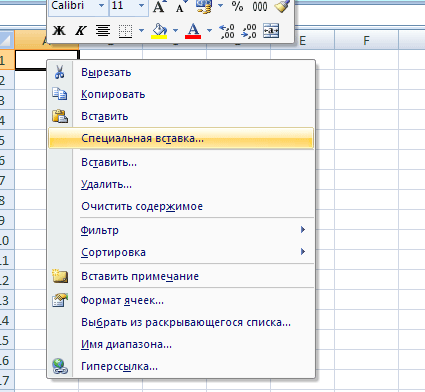Apply borders using the border icon
This screenshot has width=425, height=392.
pyautogui.click(x=126, y=31)
